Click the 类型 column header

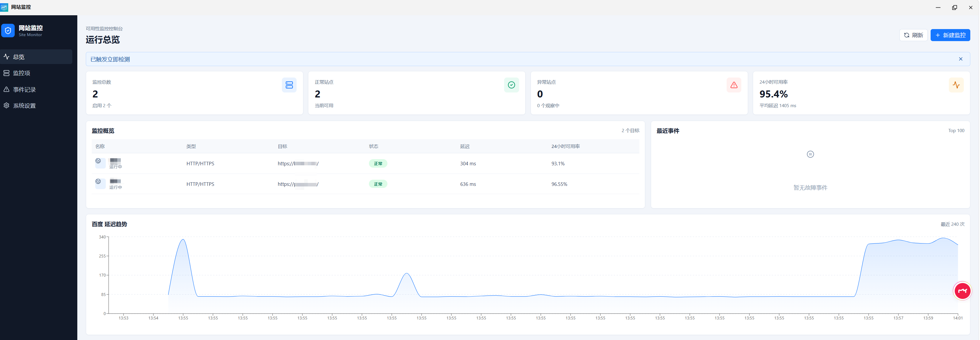pos(191,146)
